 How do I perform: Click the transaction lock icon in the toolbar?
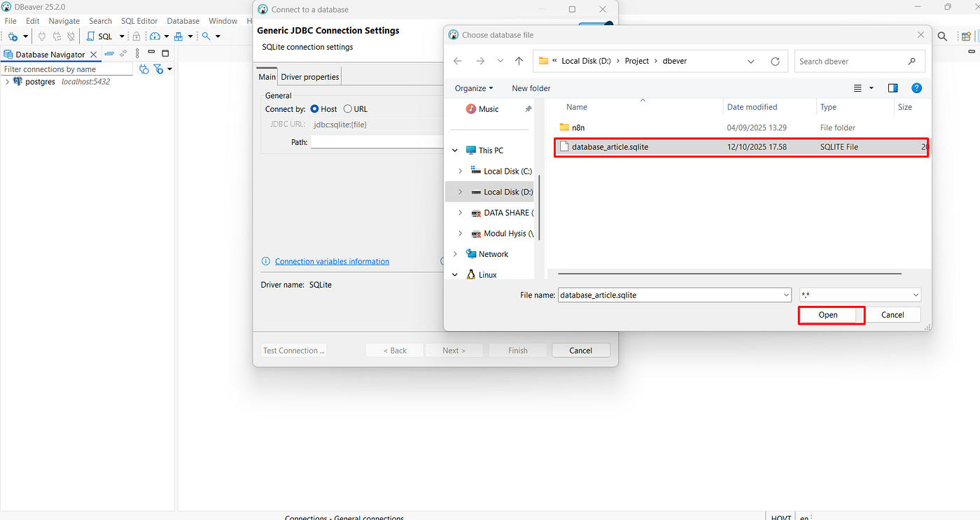tap(137, 36)
